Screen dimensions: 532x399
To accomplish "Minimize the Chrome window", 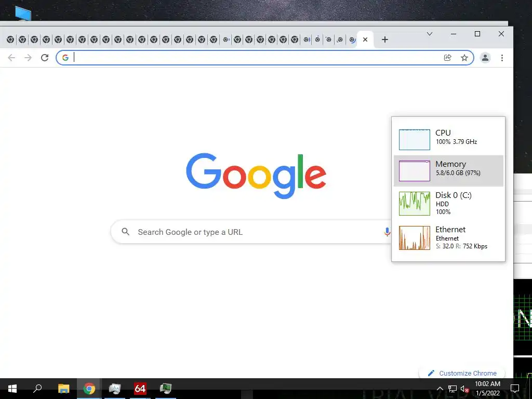I will point(454,34).
